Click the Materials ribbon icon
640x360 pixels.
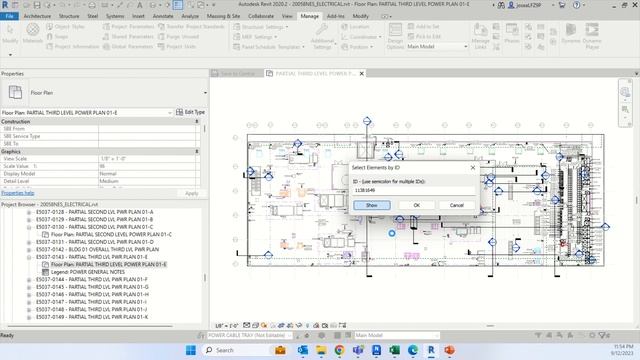[x=33, y=33]
